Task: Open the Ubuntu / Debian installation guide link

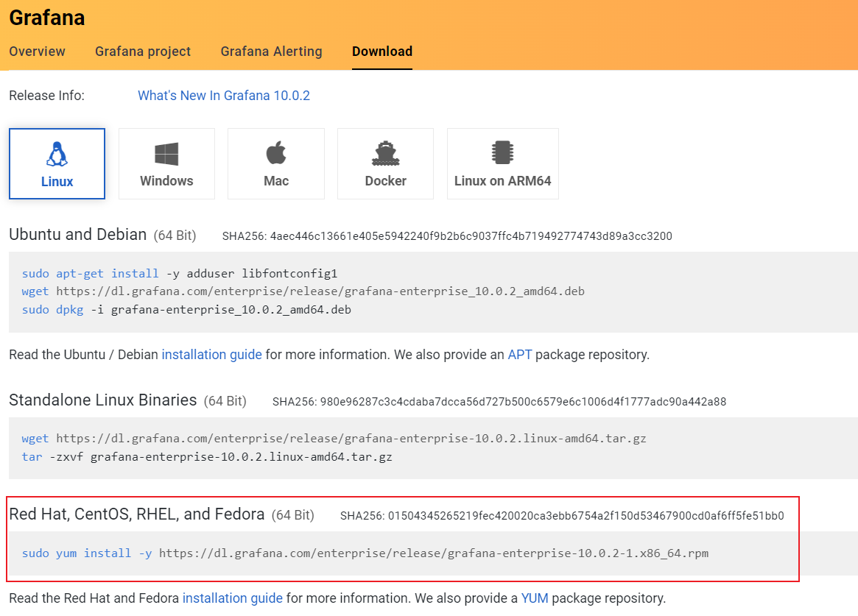Action: [x=212, y=355]
